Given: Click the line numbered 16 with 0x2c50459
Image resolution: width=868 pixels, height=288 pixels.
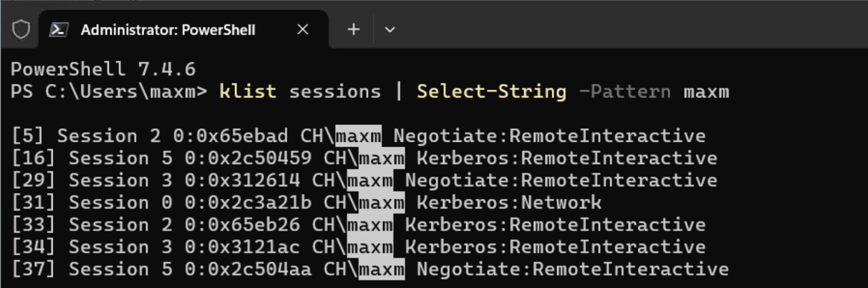Looking at the screenshot, I should coord(364,158).
